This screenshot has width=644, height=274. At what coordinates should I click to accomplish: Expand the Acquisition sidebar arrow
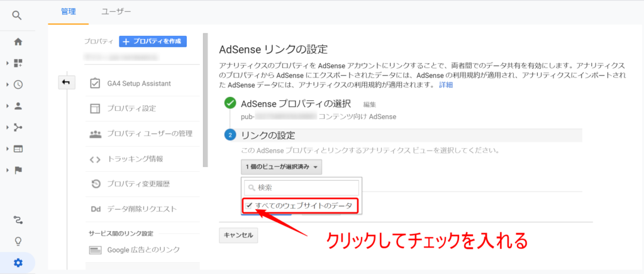click(x=8, y=127)
